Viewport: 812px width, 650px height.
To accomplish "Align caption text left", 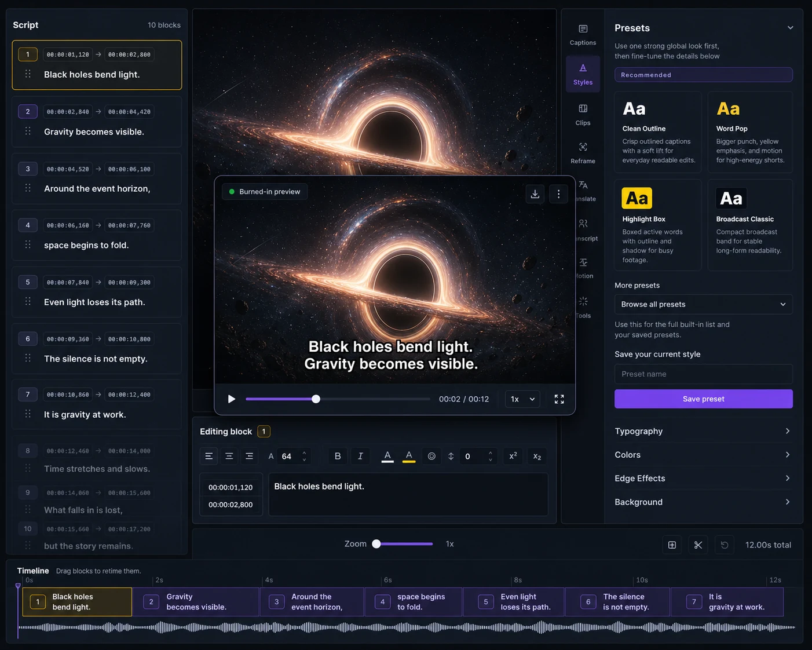I will coord(209,457).
